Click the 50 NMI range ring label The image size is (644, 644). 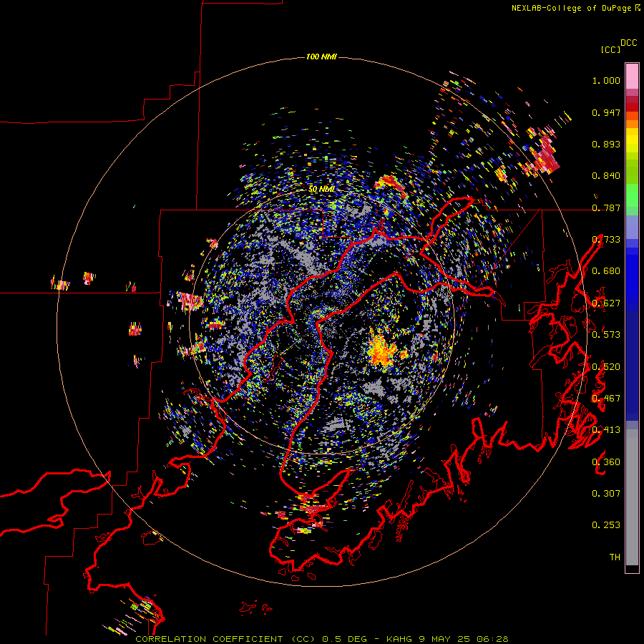click(x=321, y=189)
